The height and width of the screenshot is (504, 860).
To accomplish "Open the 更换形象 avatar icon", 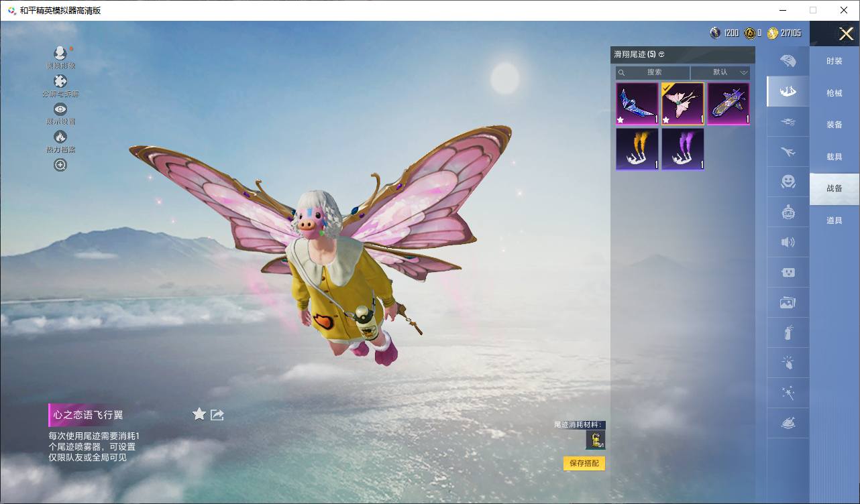I will [x=60, y=53].
